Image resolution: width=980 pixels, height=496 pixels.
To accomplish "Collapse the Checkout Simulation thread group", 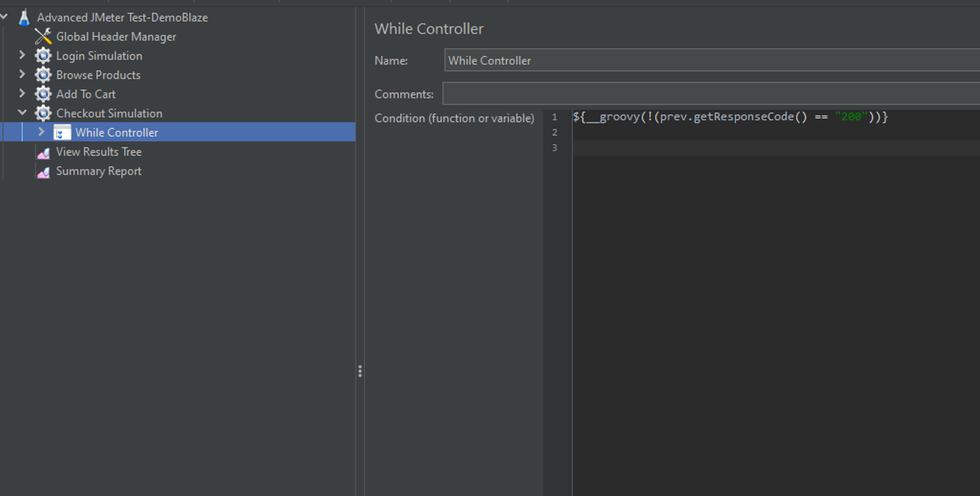I will [22, 113].
